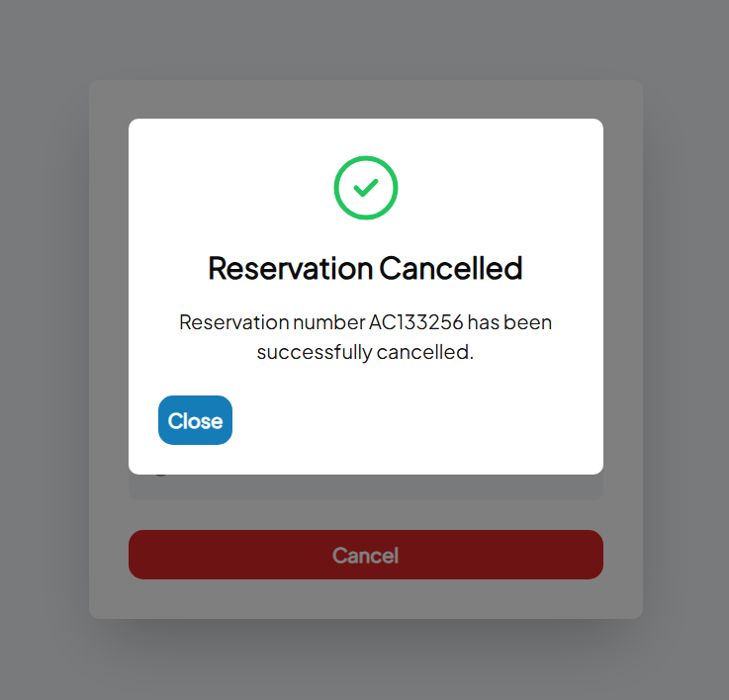Click the dark red Cancel button behind the modal

tap(365, 555)
